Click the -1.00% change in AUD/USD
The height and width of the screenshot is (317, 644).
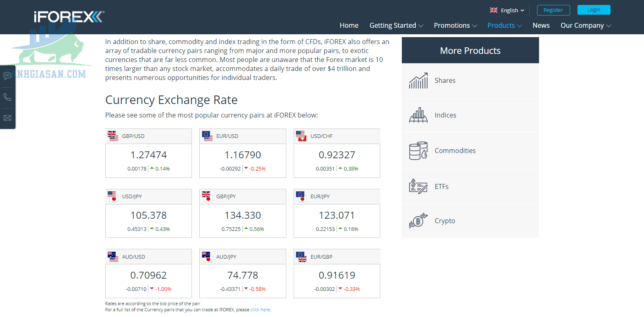[163, 289]
